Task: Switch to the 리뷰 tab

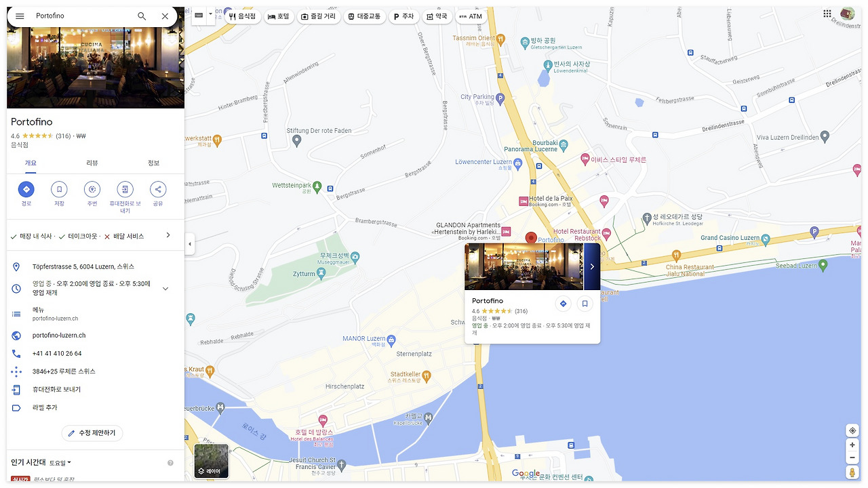Action: [92, 163]
